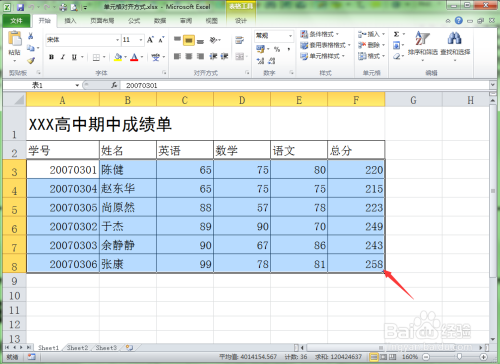Open Sort and Filter (排序和筛选)
The width and height of the screenshot is (500, 364).
(422, 45)
